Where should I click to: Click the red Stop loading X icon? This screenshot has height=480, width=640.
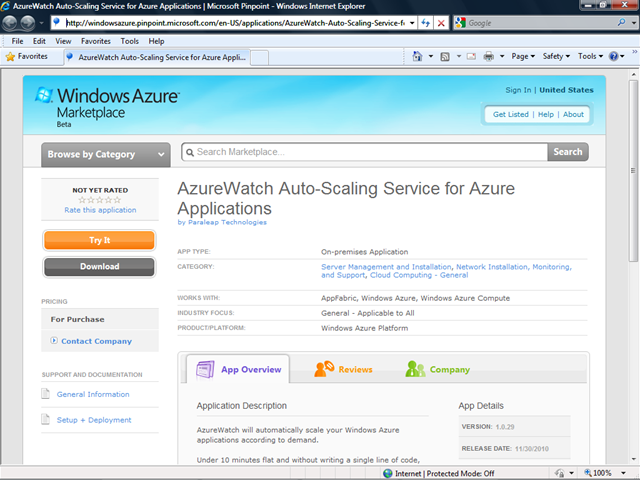[441, 23]
